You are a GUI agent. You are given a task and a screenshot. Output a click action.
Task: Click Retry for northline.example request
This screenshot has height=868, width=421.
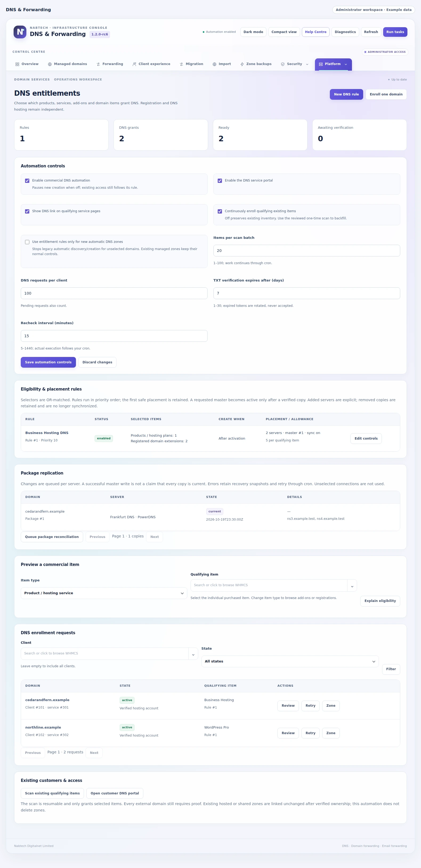[310, 733]
